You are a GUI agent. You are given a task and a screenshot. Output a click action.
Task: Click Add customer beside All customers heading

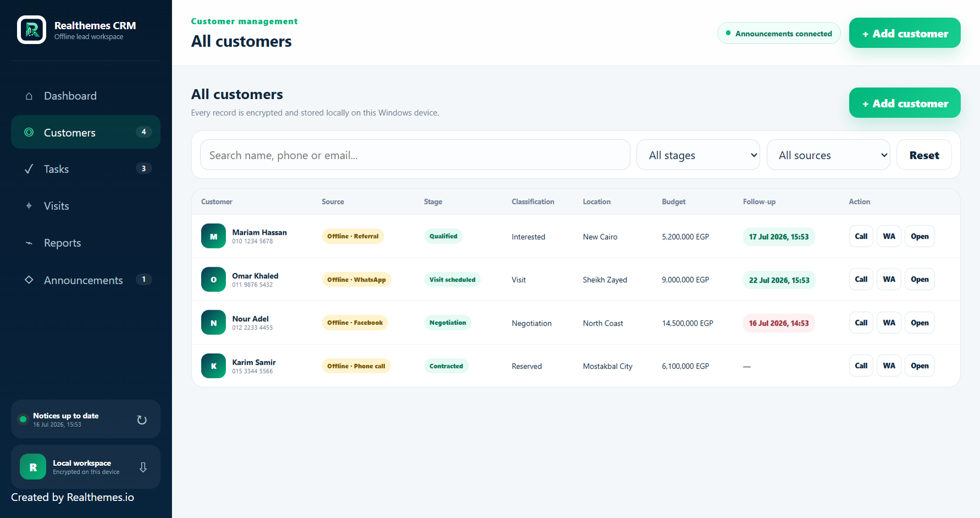(905, 103)
